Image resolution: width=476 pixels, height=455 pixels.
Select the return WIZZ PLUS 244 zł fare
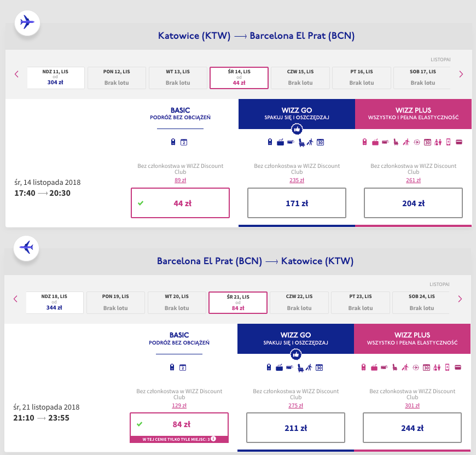[x=412, y=428]
